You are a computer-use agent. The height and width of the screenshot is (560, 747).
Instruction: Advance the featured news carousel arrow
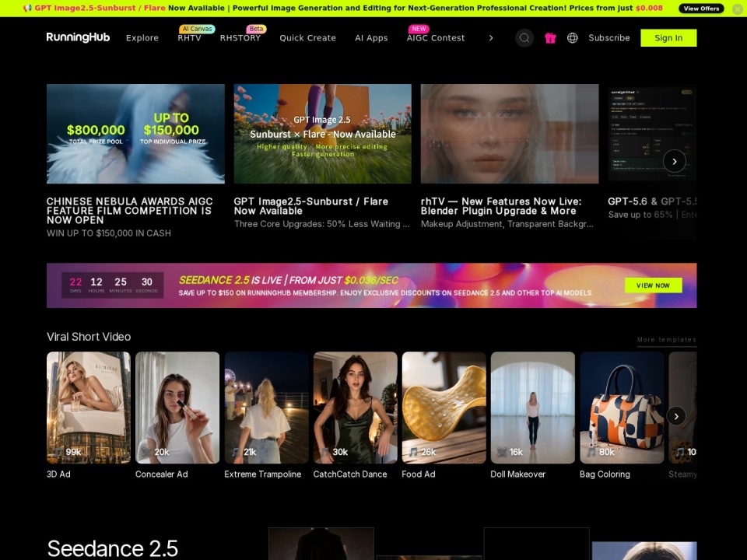[x=674, y=162]
